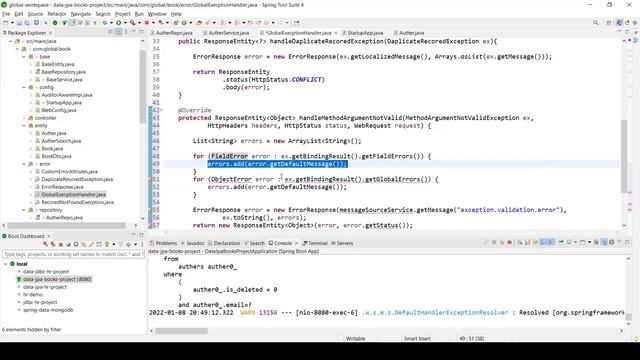
Task: Open the Run button dropdown arrow
Action: click(125, 23)
